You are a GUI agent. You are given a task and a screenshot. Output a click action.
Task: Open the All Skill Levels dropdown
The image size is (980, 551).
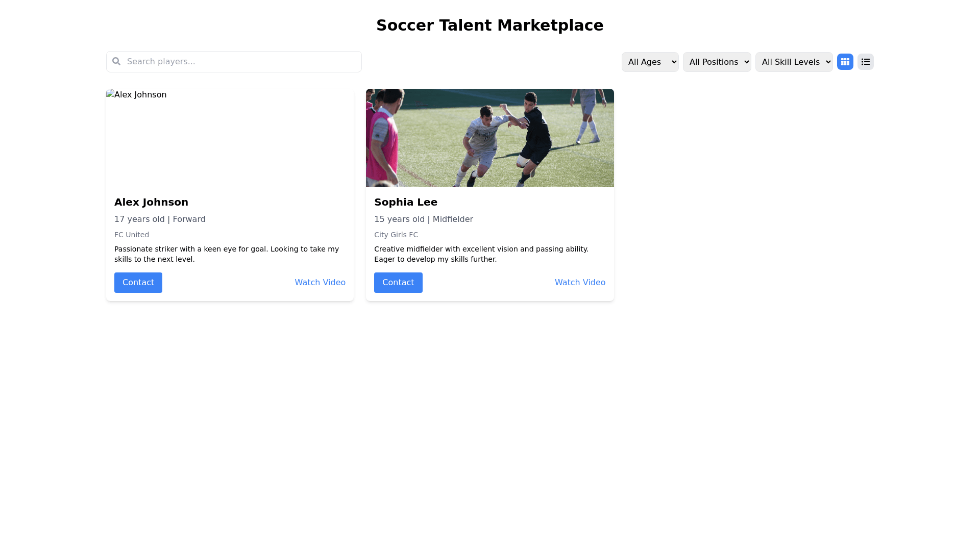click(x=794, y=62)
